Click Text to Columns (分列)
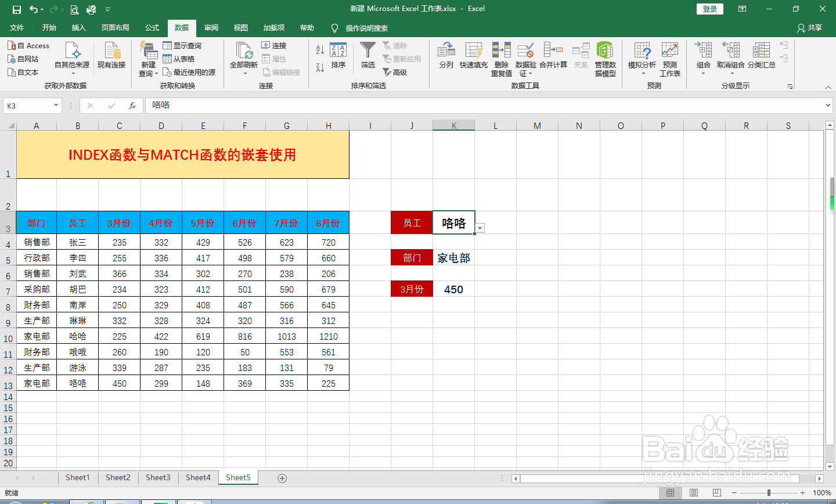Viewport: 836px width, 504px height. click(x=446, y=56)
